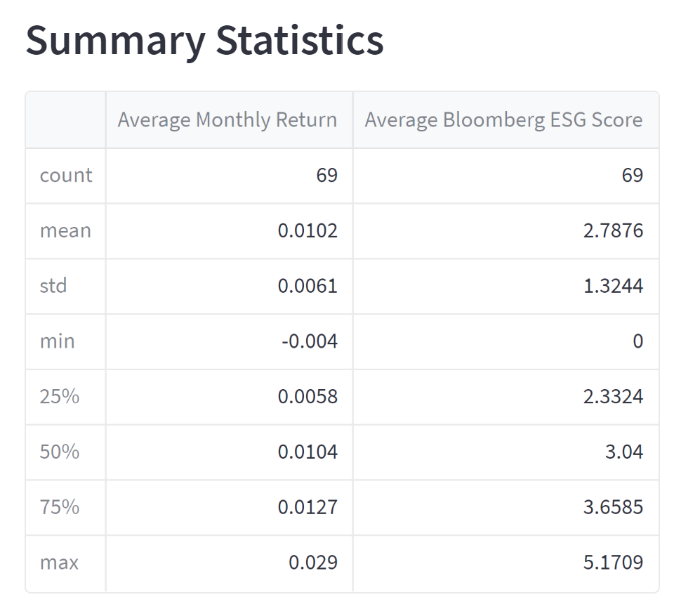The height and width of the screenshot is (616, 681).
Task: Select the max return cell 0.029
Action: (312, 563)
